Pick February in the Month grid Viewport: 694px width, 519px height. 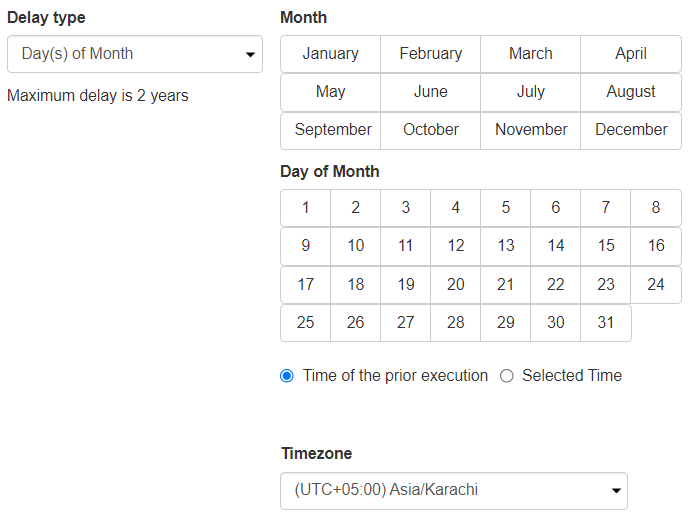tap(430, 54)
